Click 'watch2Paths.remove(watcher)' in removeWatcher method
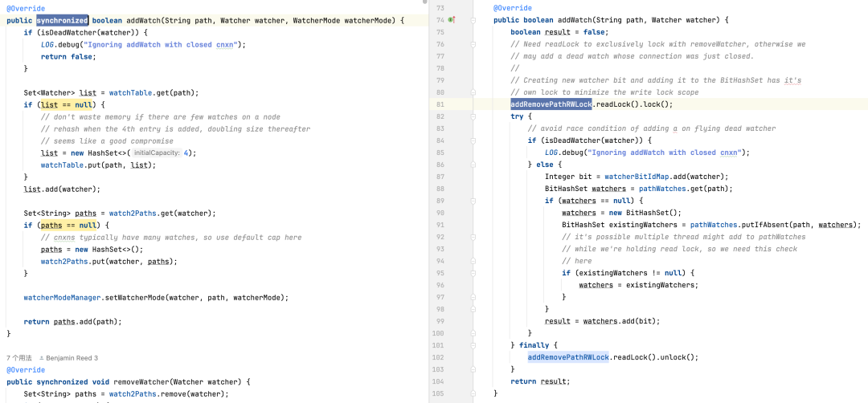 click(168, 393)
